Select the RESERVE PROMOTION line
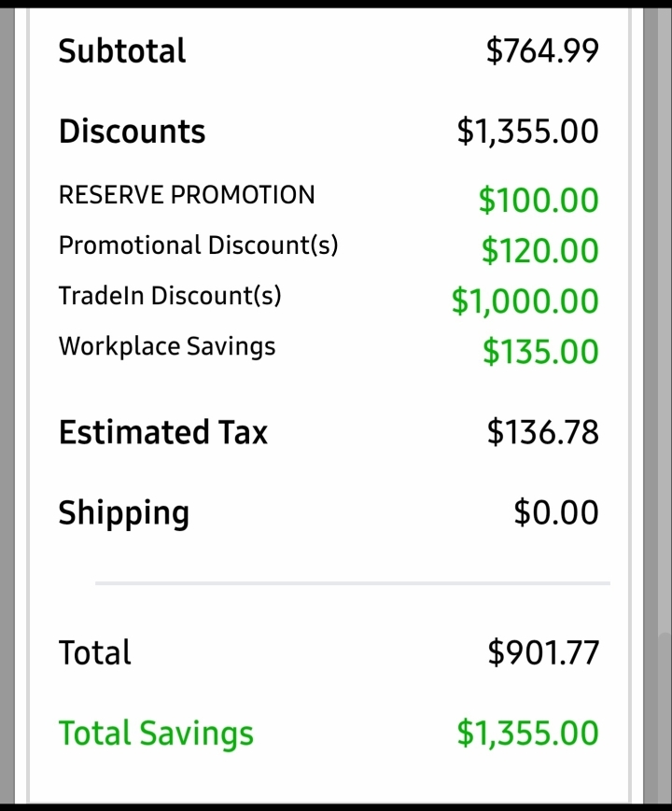Image resolution: width=672 pixels, height=811 pixels. tap(187, 195)
